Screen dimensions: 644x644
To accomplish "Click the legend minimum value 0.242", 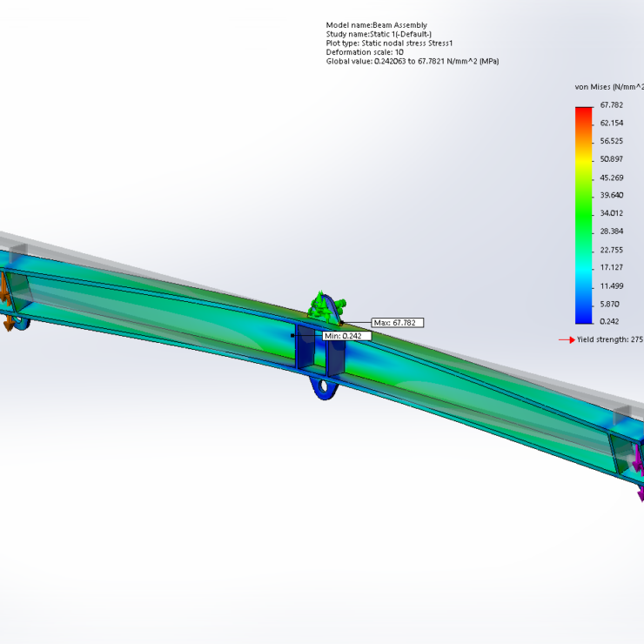I will click(609, 322).
